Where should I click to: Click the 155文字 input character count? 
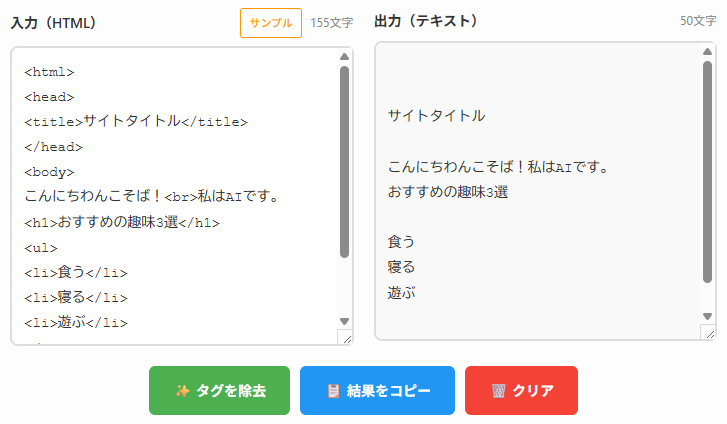331,22
